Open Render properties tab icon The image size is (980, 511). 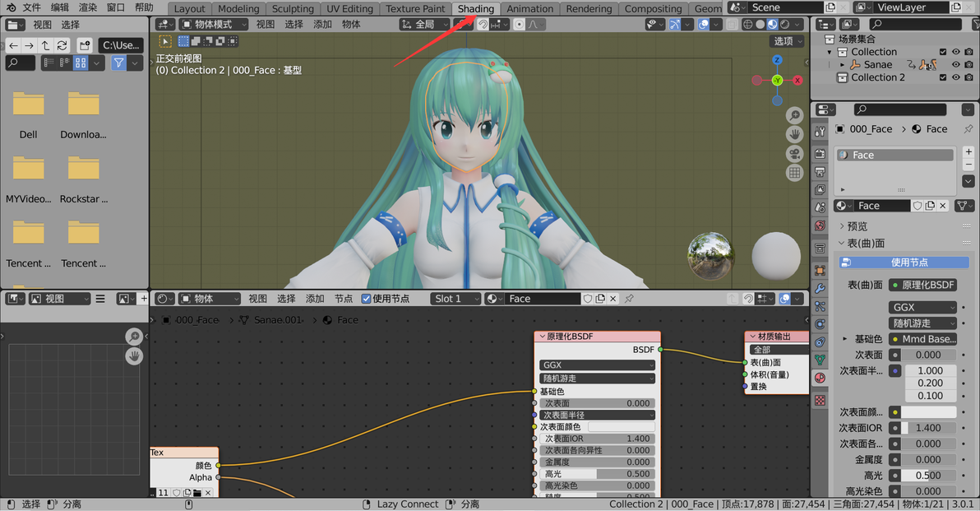pos(820,154)
